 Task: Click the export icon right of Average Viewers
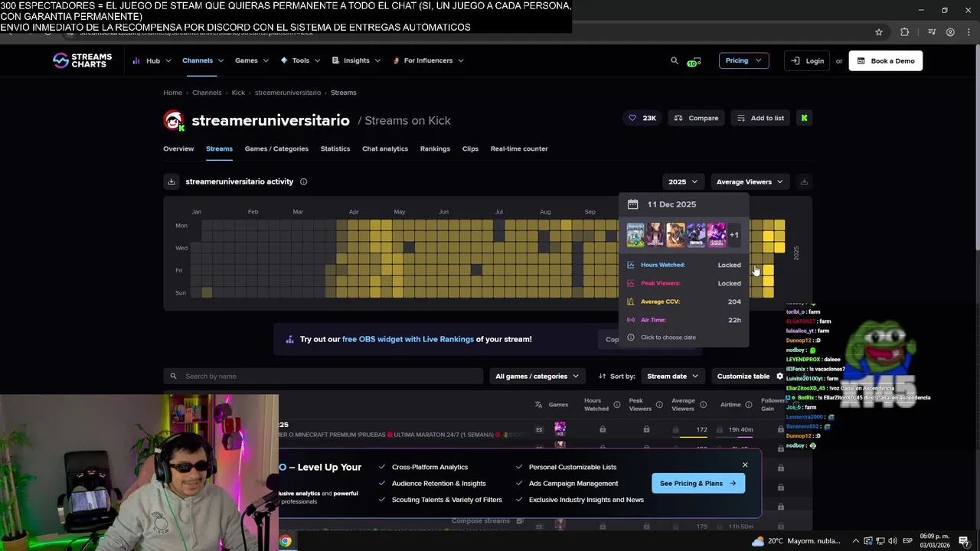tap(804, 181)
